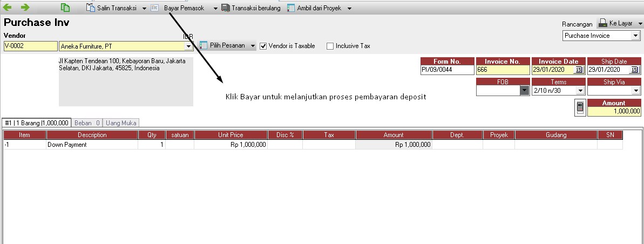
Task: Open the Ship Date calendar picker
Action: tap(634, 70)
